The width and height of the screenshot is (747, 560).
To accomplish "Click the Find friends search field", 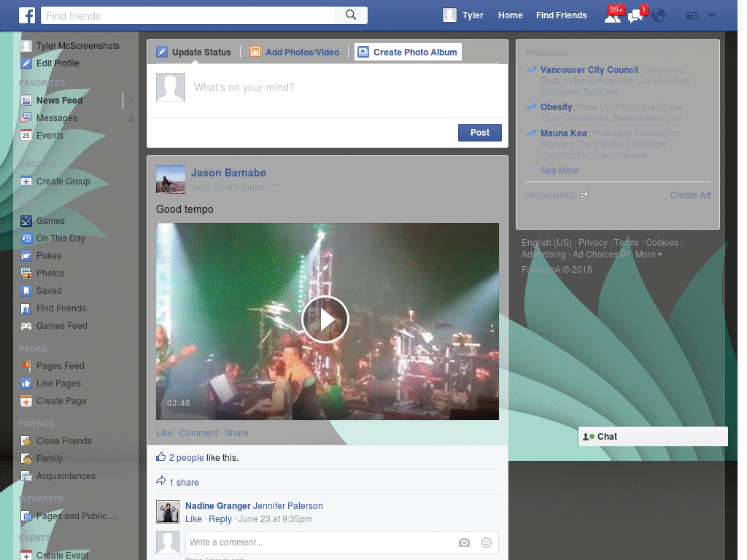I will [187, 15].
